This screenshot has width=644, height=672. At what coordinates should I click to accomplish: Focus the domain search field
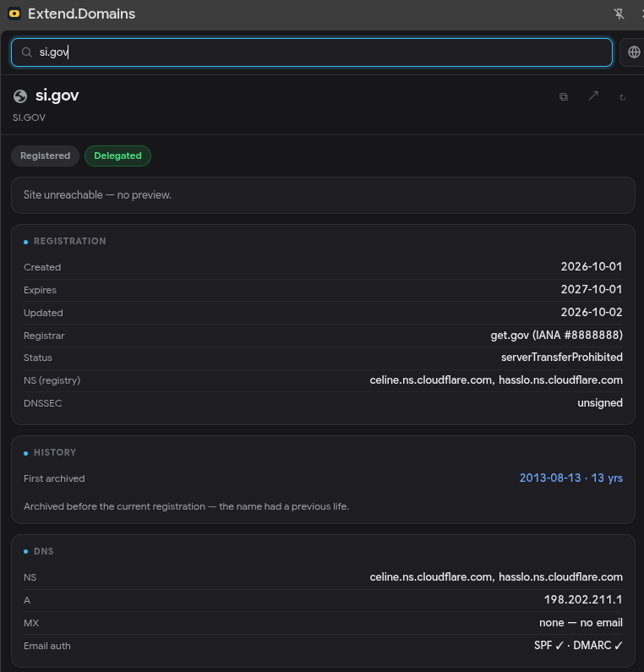(312, 52)
